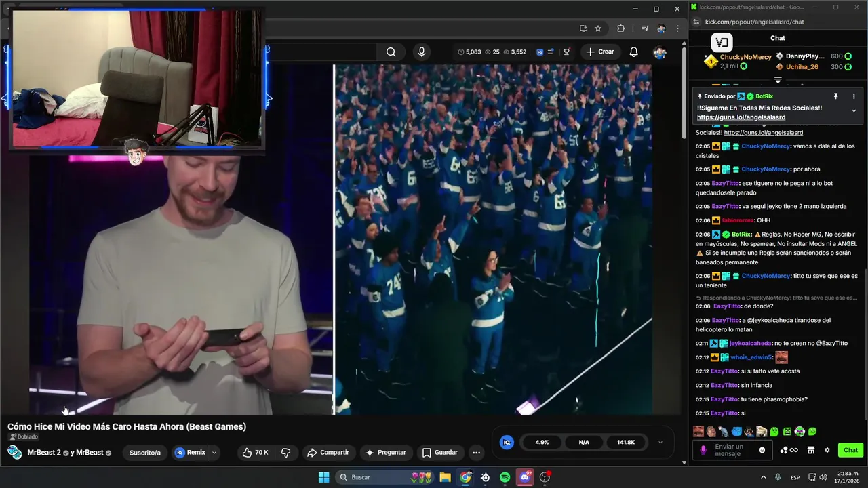This screenshot has height=488, width=868.
Task: Open pinned guns.lol/angelsalasrd link
Action: coord(741,117)
